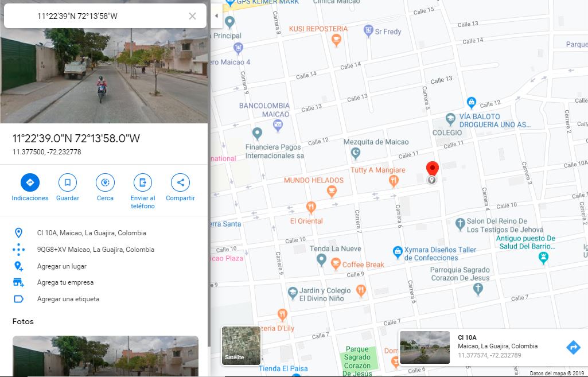This screenshot has height=377, width=588.
Task: Click the storefront add-business icon
Action: 18,282
